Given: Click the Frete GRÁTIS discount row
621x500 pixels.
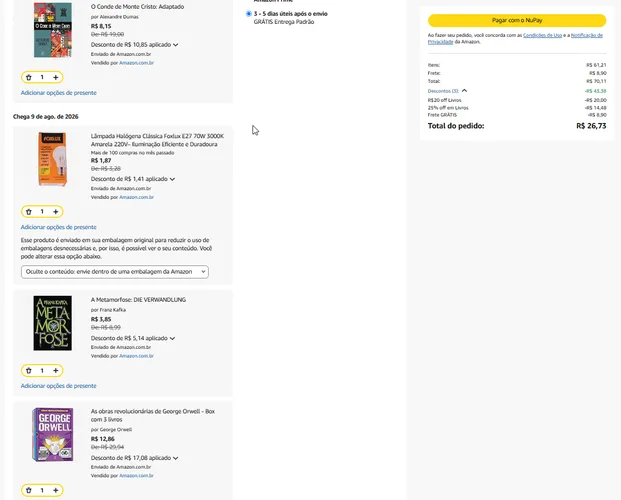Looking at the screenshot, I should [x=517, y=115].
